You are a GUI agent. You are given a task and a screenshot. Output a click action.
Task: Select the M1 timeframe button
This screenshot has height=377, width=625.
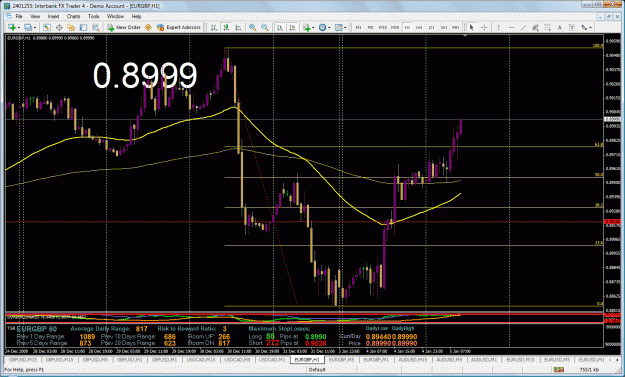coord(358,27)
